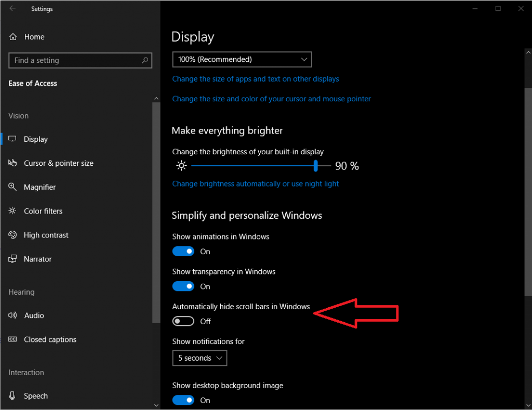Enable Automatically hide scroll bars toggle
This screenshot has height=410, width=532.
click(183, 321)
